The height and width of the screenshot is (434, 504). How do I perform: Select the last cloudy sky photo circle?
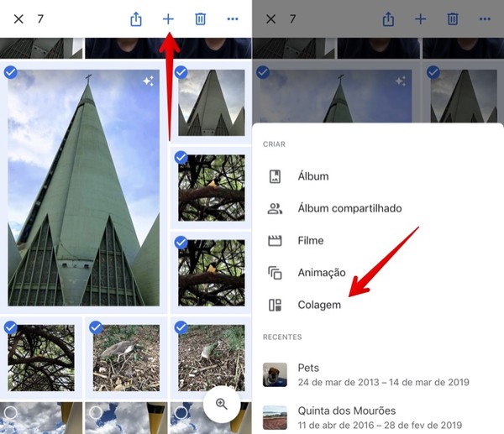point(181,412)
